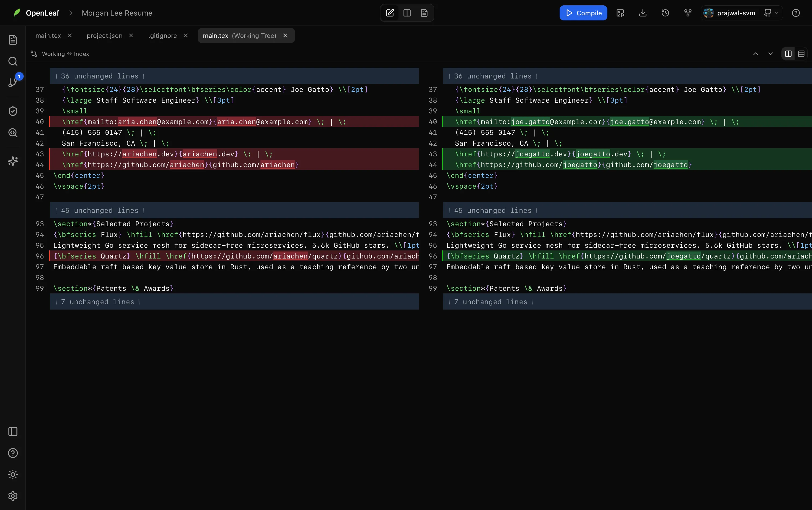Switch to inline unified diff view
This screenshot has height=510, width=812.
(801, 54)
